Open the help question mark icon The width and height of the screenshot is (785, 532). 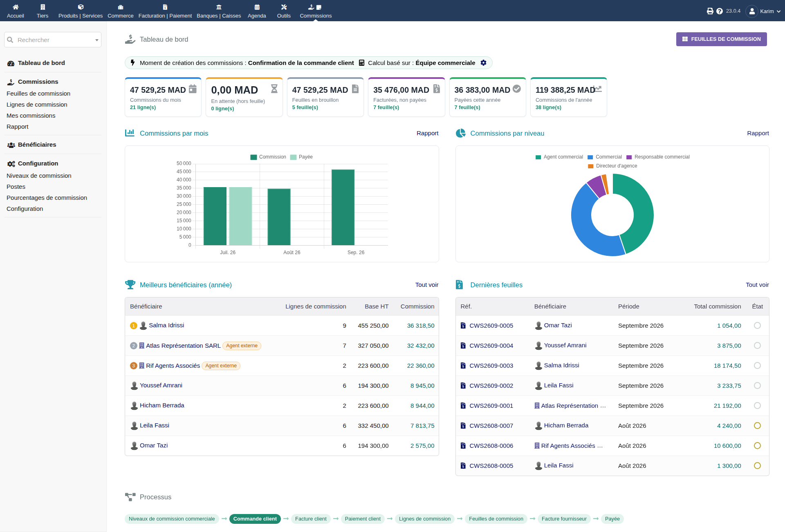coord(720,11)
